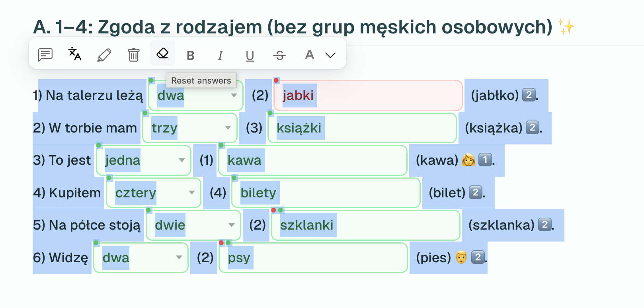Screen dimensions: 644x308
Task: Toggle strikethrough formatting
Action: point(279,55)
